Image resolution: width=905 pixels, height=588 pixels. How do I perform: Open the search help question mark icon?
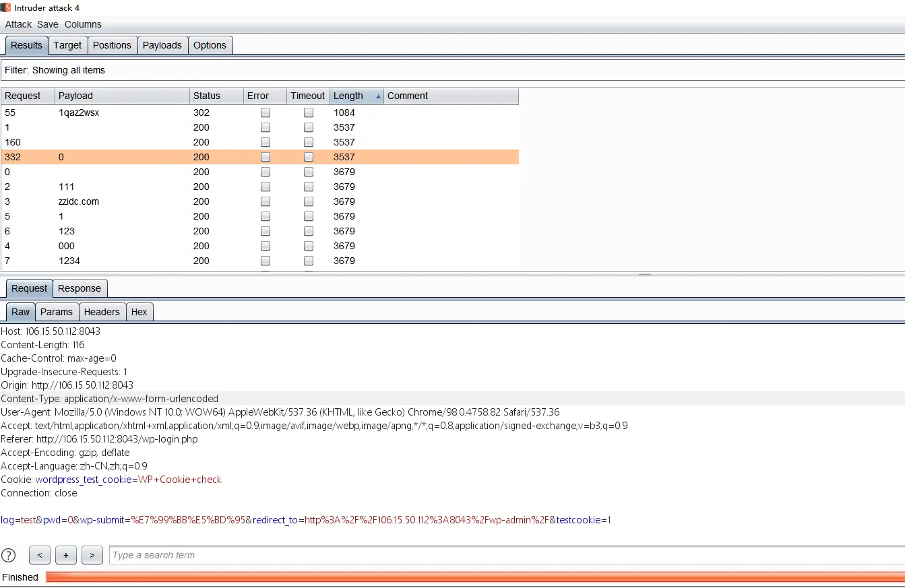(x=9, y=556)
